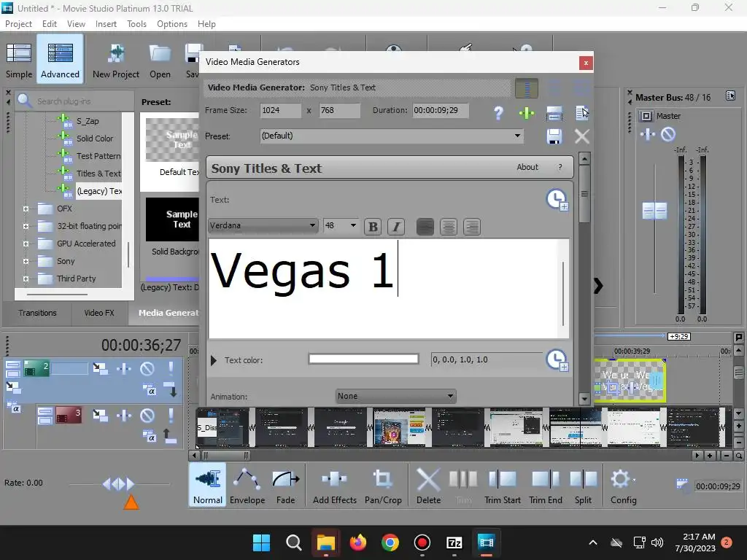Open Text color animation clock icon
This screenshot has width=747, height=560.
557,360
